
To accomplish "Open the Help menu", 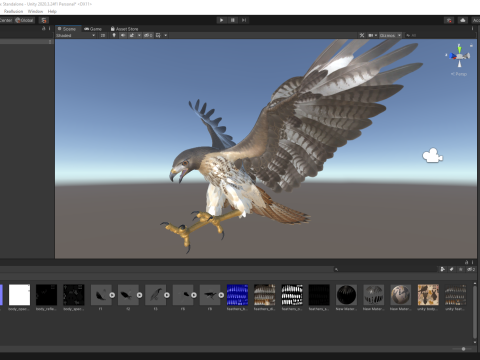I will [52, 11].
